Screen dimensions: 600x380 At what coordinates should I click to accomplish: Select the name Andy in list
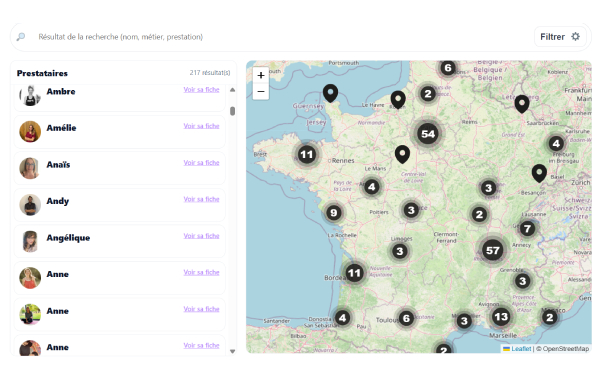click(58, 201)
